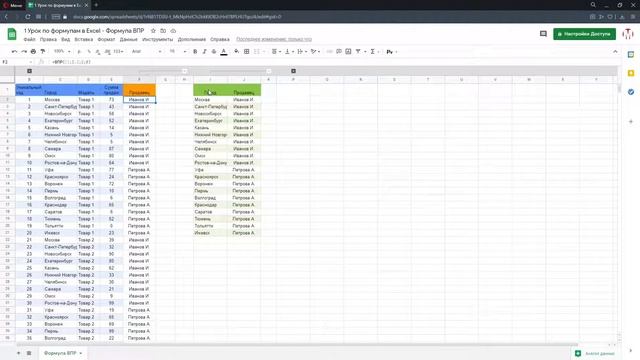The width and height of the screenshot is (640, 360).
Task: Click the get add-ons plus icon
Action: click(631, 121)
